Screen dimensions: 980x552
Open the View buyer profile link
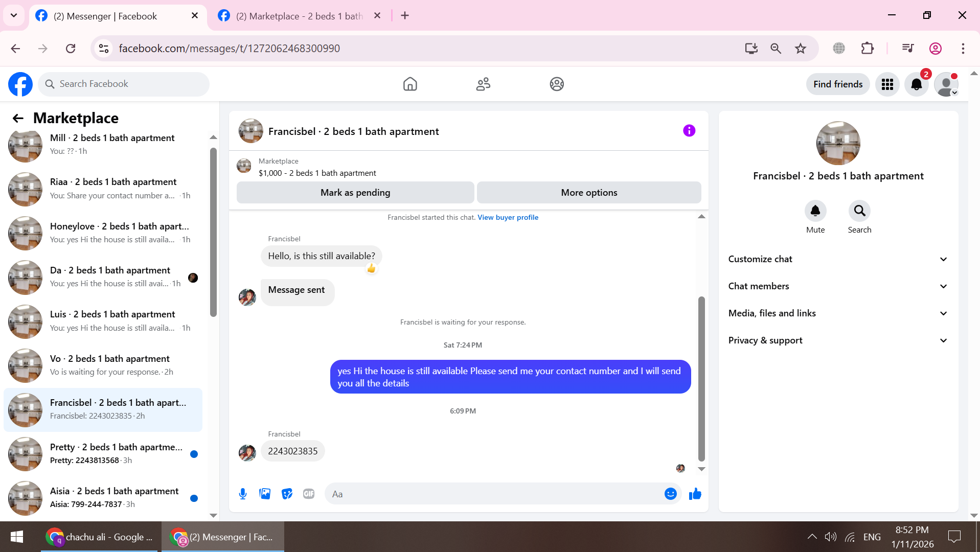point(508,217)
